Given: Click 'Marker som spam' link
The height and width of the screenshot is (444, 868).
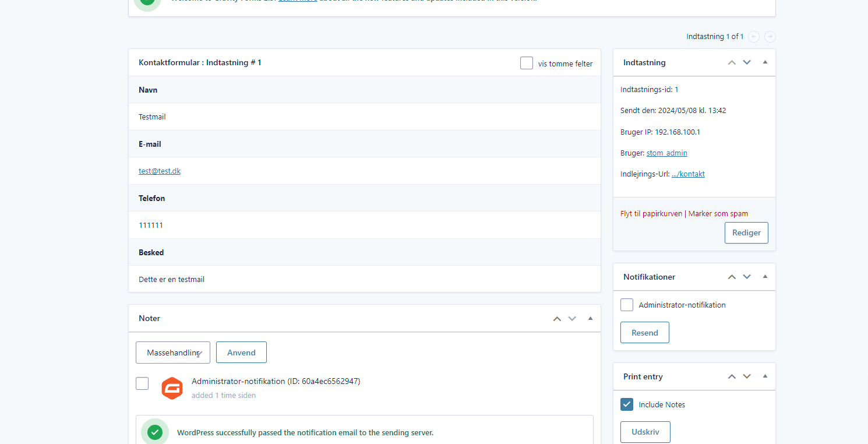Looking at the screenshot, I should click(x=718, y=213).
